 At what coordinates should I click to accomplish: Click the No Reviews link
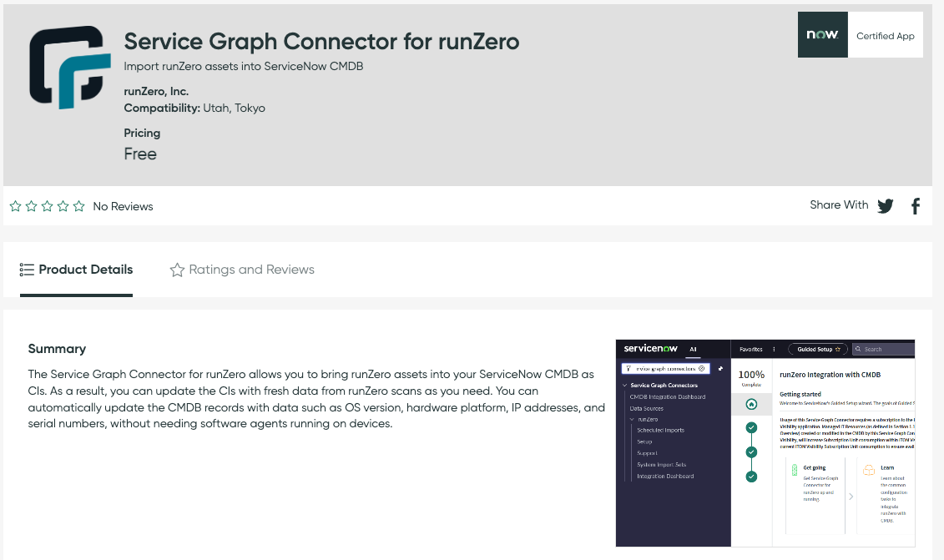123,205
